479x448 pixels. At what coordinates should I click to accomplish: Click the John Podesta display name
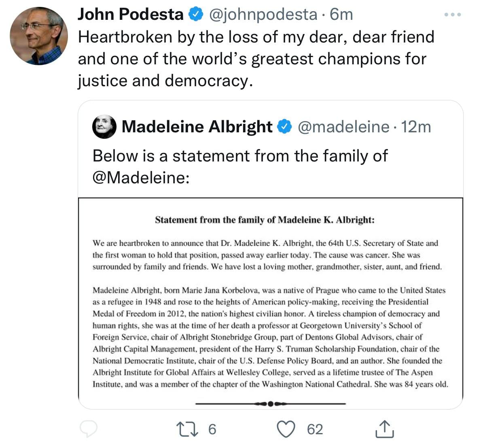coord(130,15)
